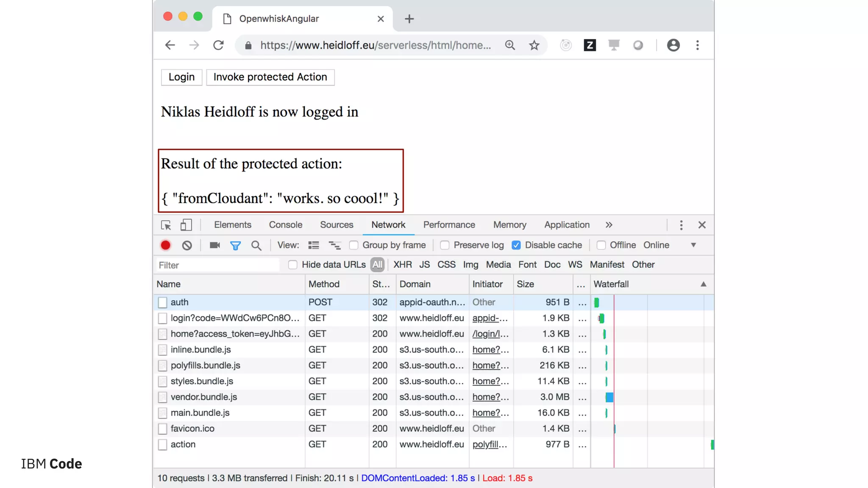868x488 pixels.
Task: Click into the Filter text field
Action: pos(218,265)
